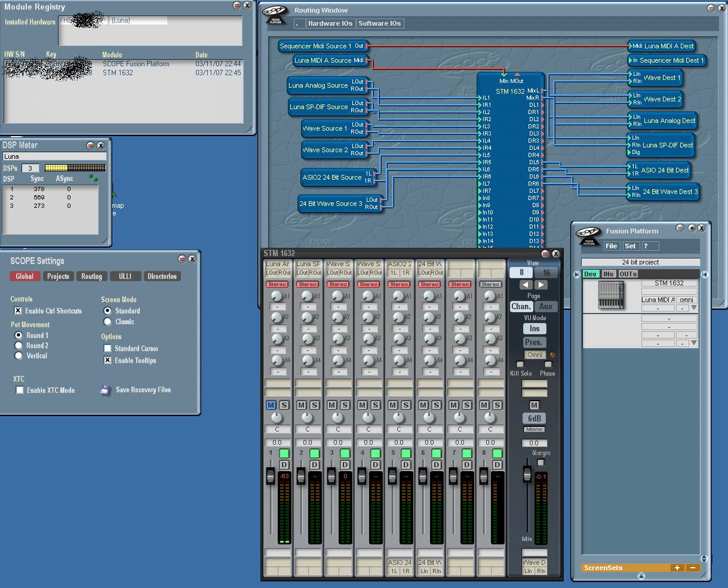Solo channel 7 in the STM 1632 mixer
728x588 pixels.
click(x=466, y=405)
